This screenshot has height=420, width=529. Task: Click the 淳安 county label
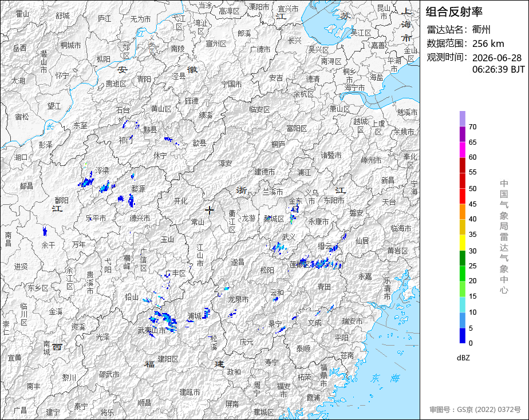(x=225, y=163)
